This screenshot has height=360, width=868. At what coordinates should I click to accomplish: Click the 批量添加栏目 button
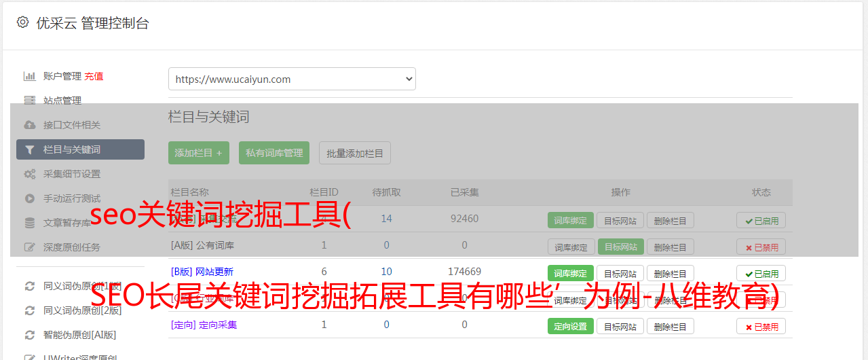click(x=355, y=153)
